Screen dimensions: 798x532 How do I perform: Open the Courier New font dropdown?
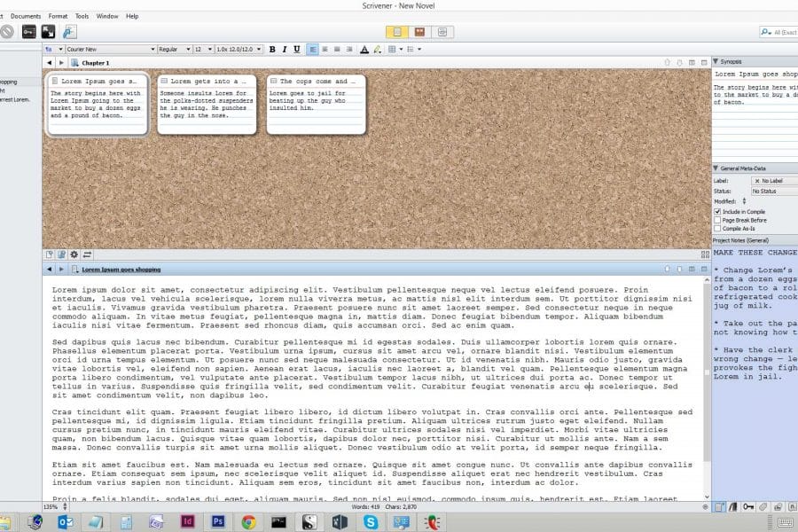point(111,50)
